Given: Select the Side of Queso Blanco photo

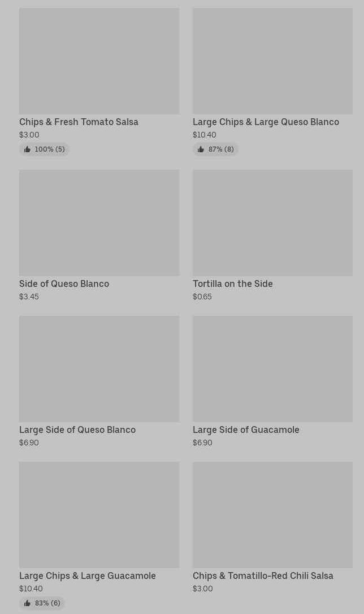Looking at the screenshot, I should pos(99,223).
